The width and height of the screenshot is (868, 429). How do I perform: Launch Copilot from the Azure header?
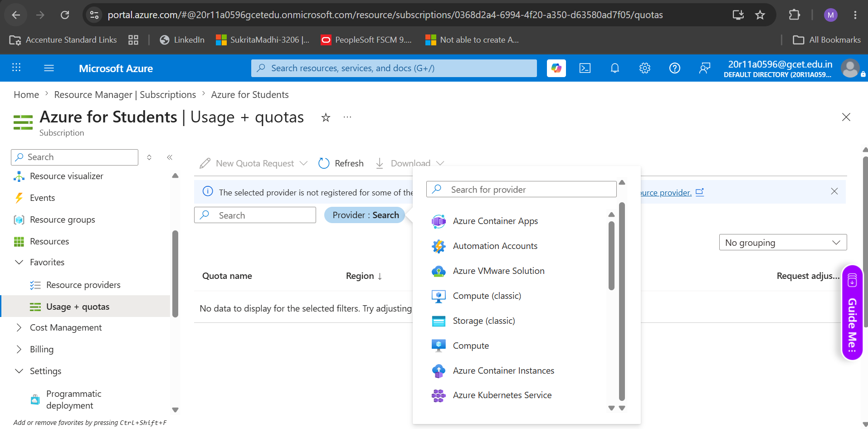(556, 68)
